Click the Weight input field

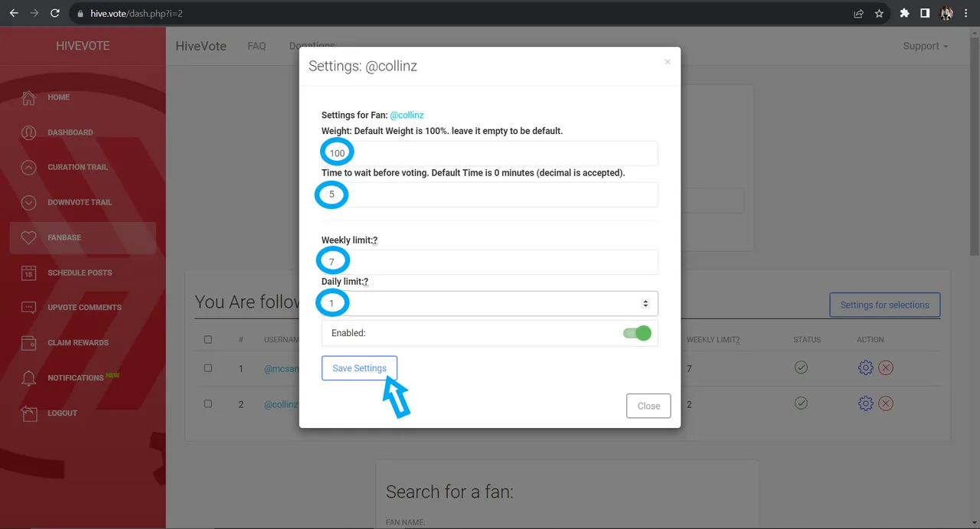(x=490, y=153)
